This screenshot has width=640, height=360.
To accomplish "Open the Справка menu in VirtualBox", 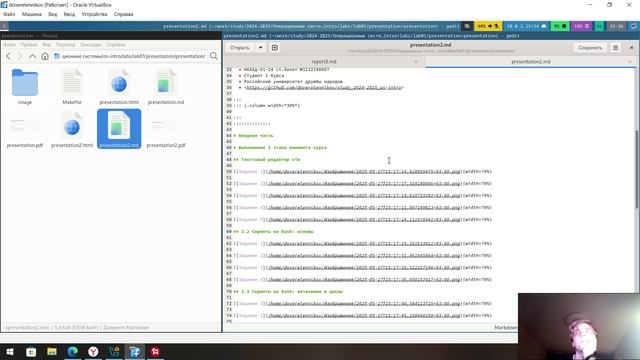I will click(123, 14).
